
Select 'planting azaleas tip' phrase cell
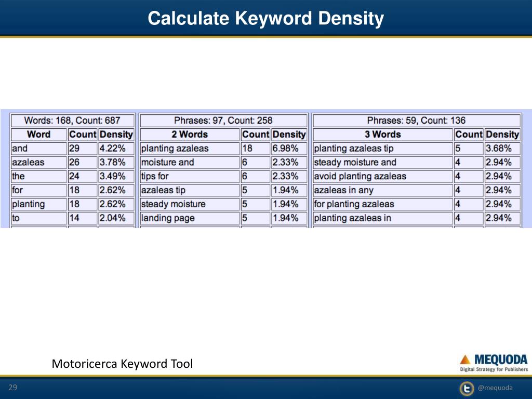click(x=383, y=148)
